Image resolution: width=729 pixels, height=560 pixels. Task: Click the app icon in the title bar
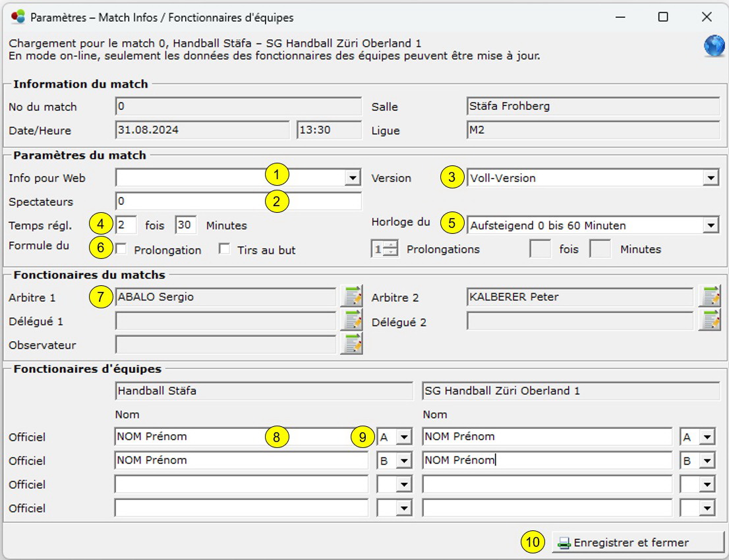point(18,17)
